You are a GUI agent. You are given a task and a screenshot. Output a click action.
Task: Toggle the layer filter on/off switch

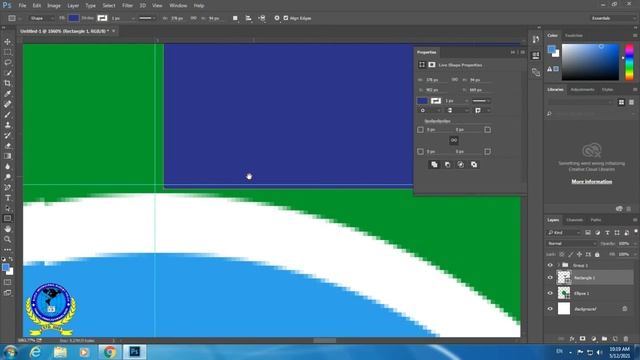point(636,231)
